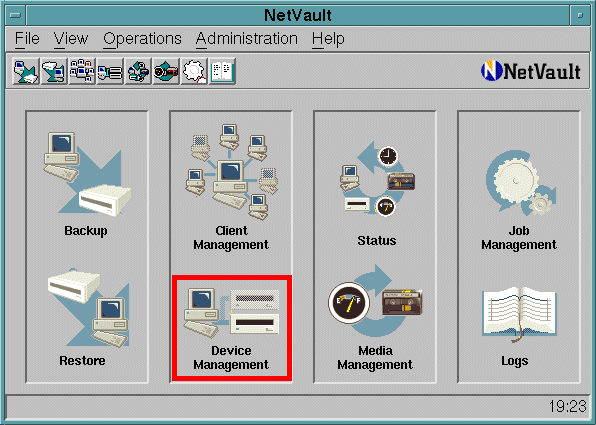
Task: Open the Backup toolbar icon
Action: [26, 71]
